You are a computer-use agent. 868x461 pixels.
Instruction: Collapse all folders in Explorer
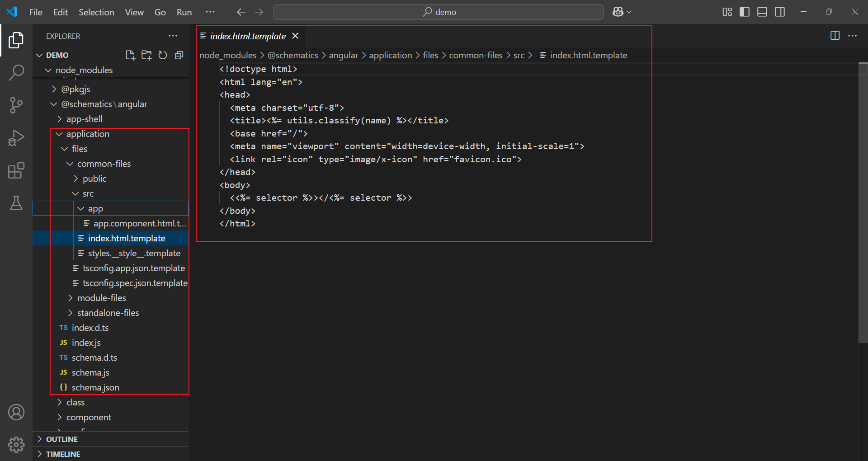(179, 55)
